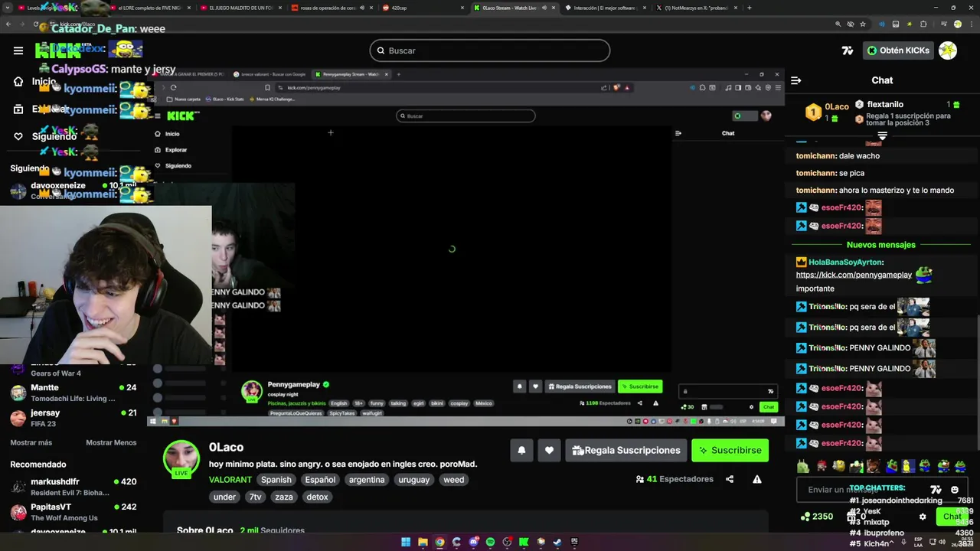The width and height of the screenshot is (980, 551).
Task: Switch to the 'el LORE completo de FIVE NIGHTS' tab
Action: tap(149, 8)
